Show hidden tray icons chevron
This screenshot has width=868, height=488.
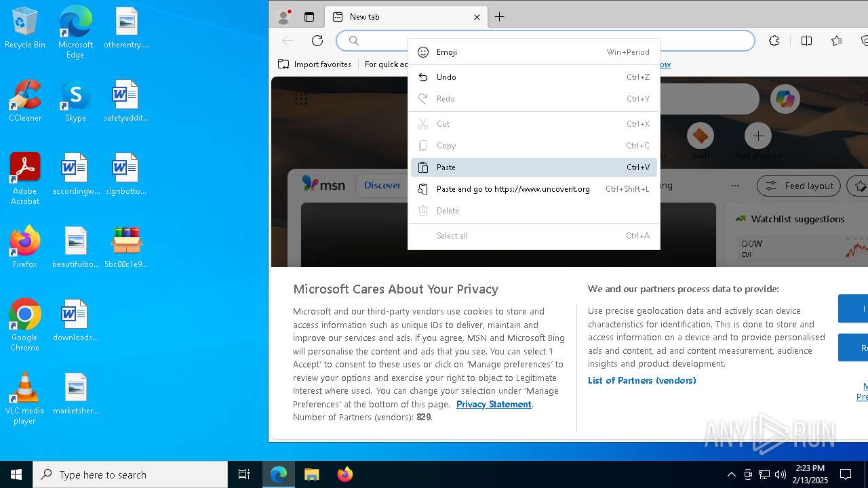point(731,474)
